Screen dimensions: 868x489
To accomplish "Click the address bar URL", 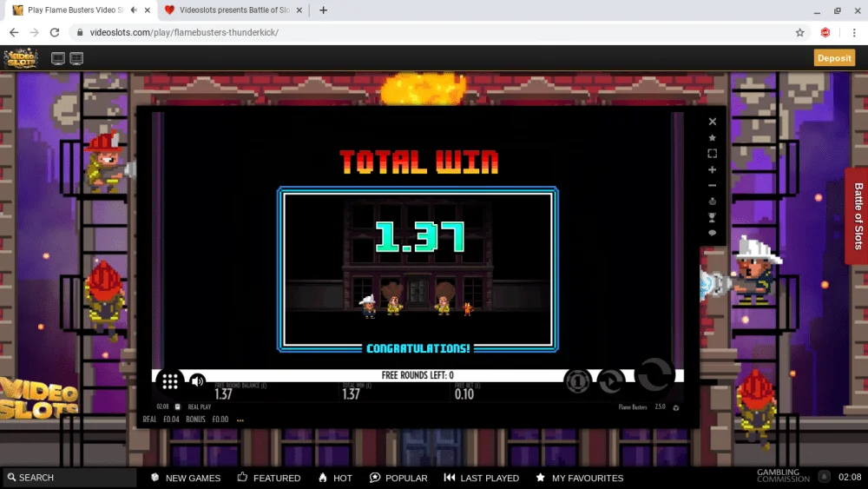I will pyautogui.click(x=184, y=33).
